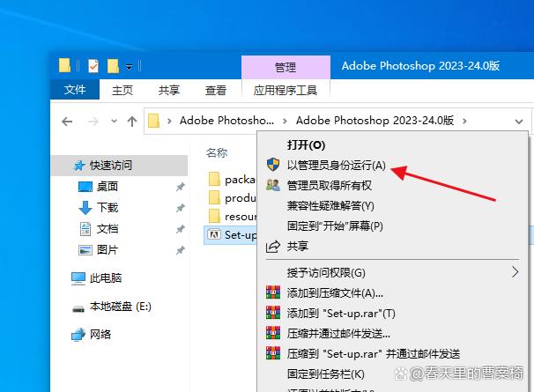Screen dimensions: 534x392
Task: Open the quick access toolbar customize dropdown
Action: [x=129, y=67]
